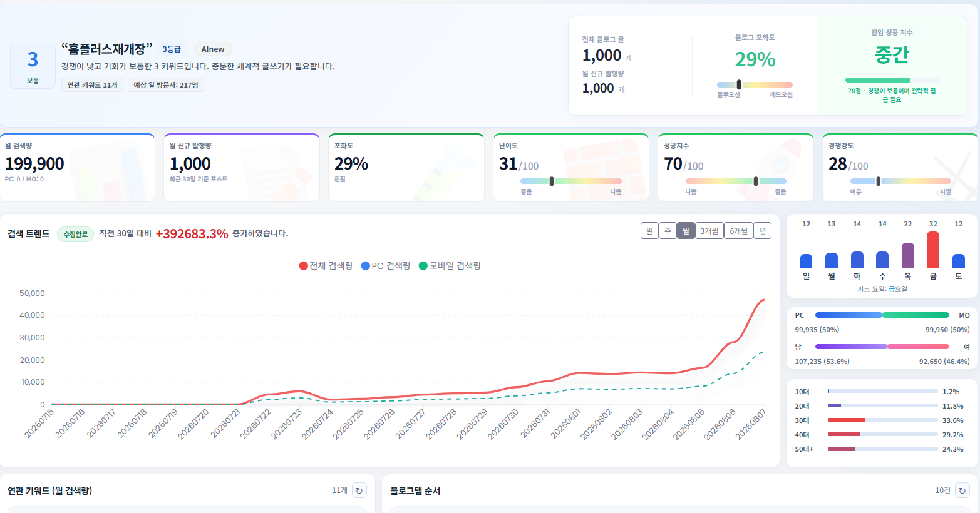Switch trend chart to daily (일) view
The image size is (980, 513).
point(649,231)
